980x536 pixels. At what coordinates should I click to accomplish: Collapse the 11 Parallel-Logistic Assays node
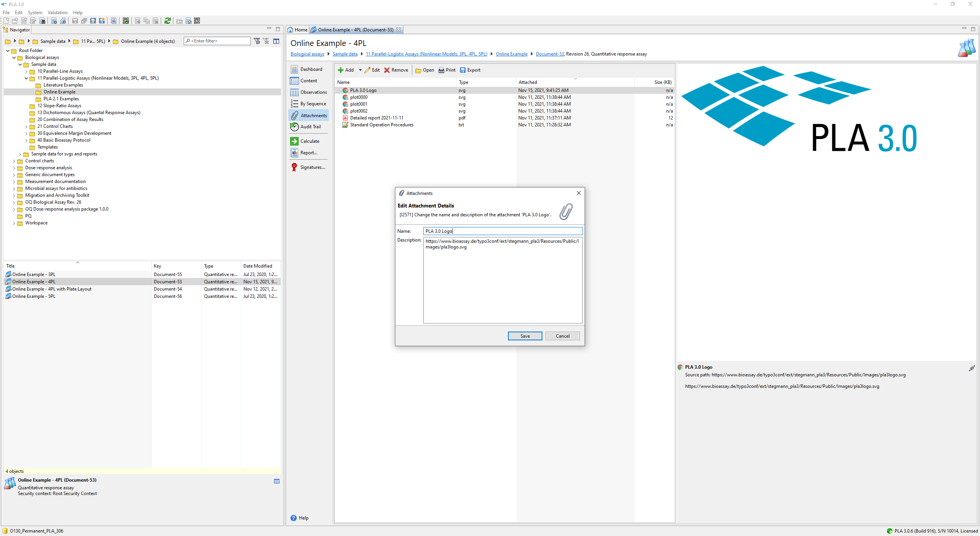coord(26,78)
